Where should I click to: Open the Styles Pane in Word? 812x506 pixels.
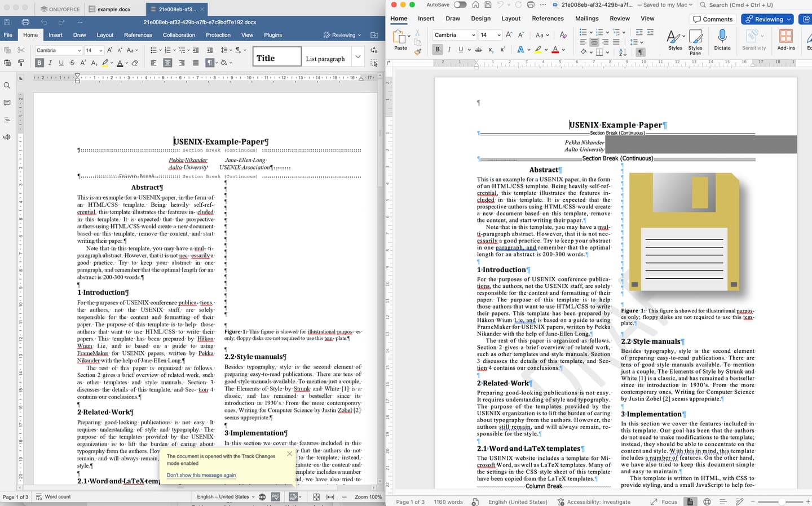pyautogui.click(x=696, y=37)
